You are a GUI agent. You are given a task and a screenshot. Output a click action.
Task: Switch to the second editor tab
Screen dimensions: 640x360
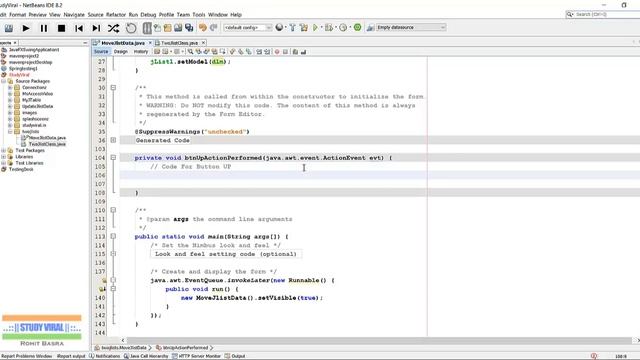179,43
